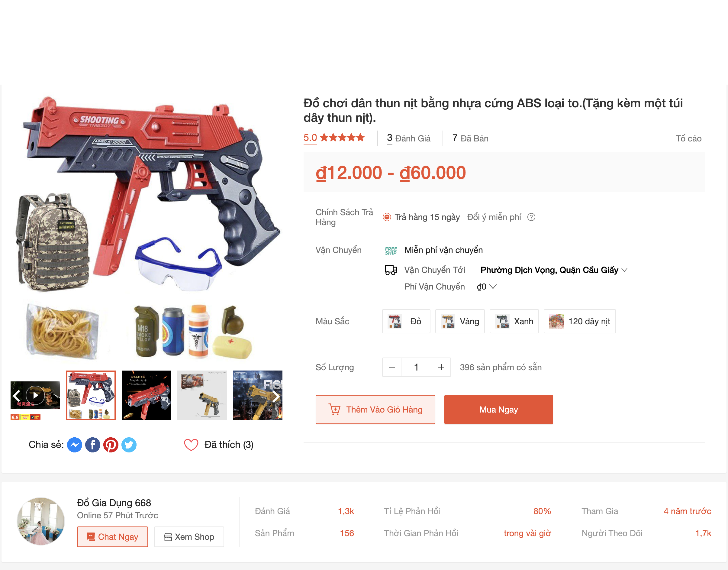The width and height of the screenshot is (728, 570).
Task: Expand the shipping fee đ0 dropdown
Action: click(487, 287)
